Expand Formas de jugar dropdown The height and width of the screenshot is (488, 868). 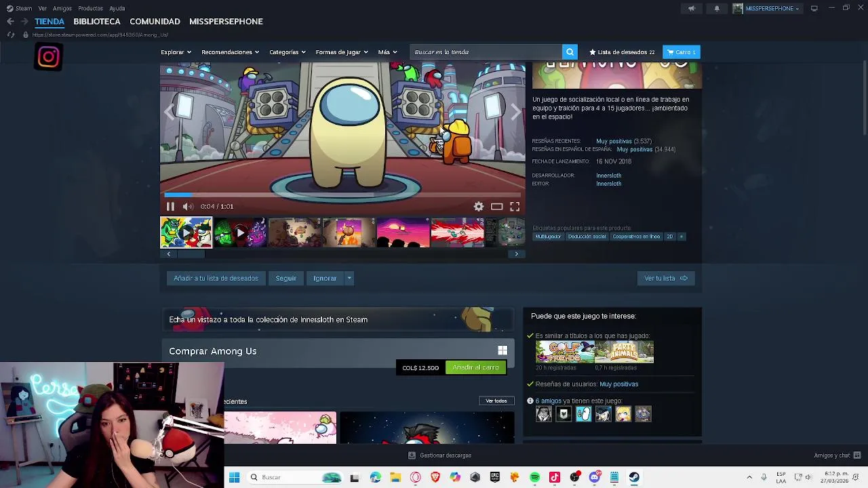click(x=342, y=52)
